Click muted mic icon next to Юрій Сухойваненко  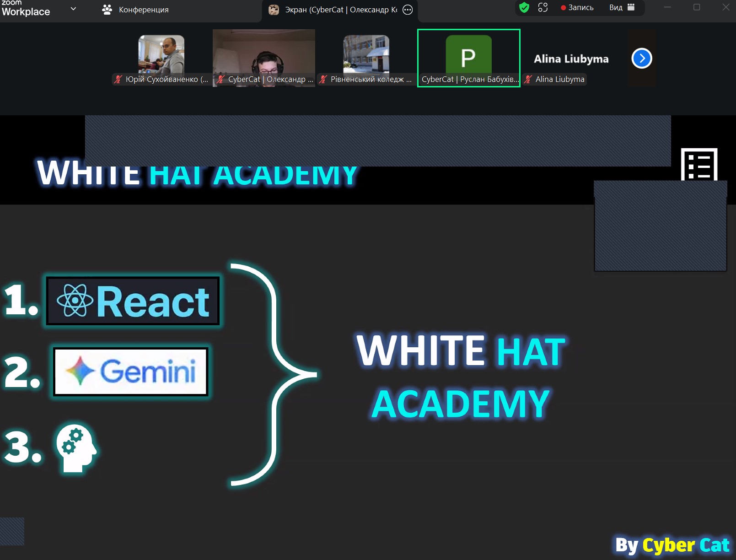(118, 79)
